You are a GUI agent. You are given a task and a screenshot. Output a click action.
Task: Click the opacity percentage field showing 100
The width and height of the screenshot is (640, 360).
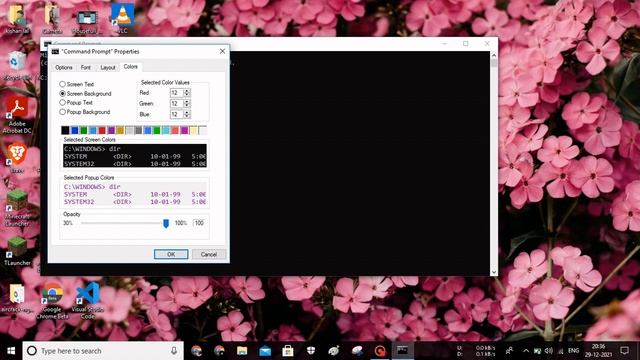pyautogui.click(x=199, y=223)
